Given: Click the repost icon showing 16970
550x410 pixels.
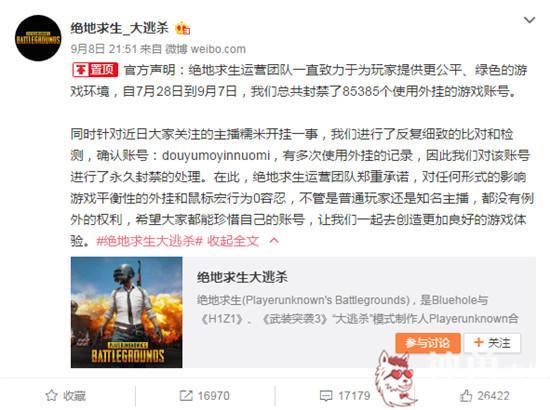Looking at the screenshot, I should (186, 396).
